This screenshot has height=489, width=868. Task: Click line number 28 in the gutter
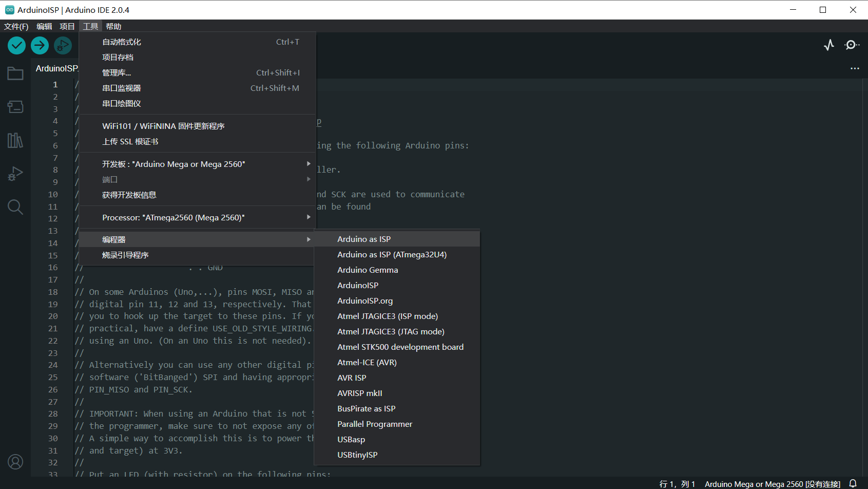click(53, 413)
